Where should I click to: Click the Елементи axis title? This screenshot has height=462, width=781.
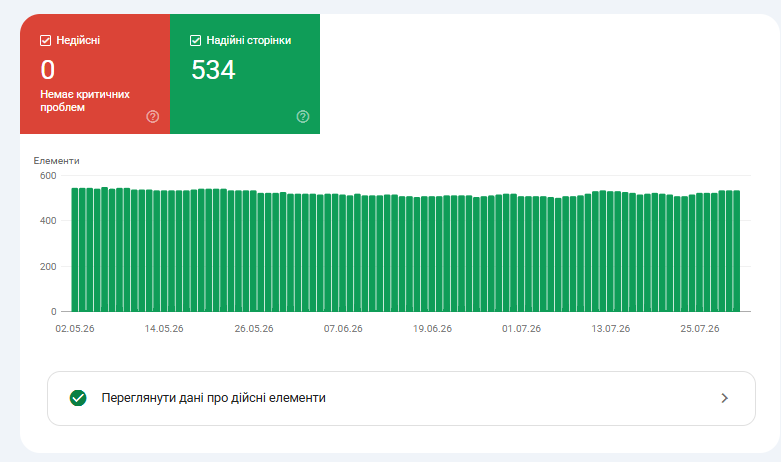click(x=56, y=161)
